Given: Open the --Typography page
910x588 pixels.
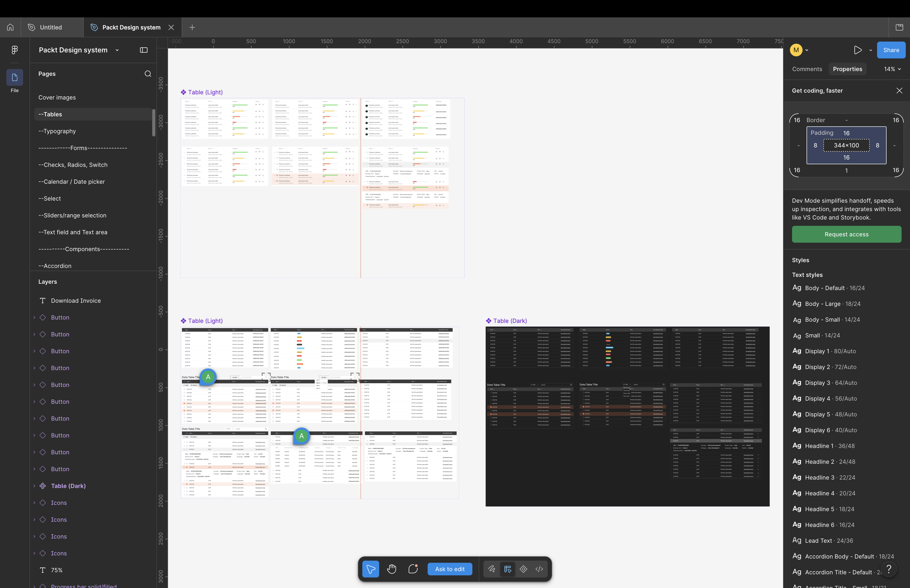Looking at the screenshot, I should coord(57,131).
